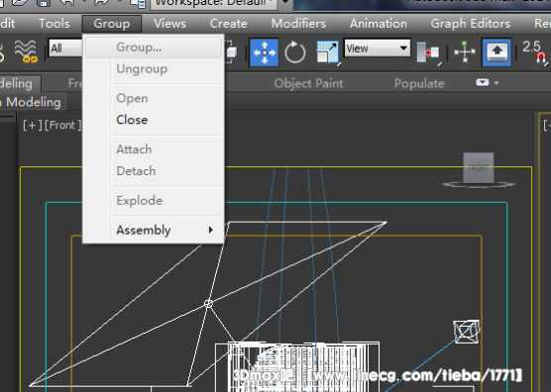Choose Detach in the Group menu
The height and width of the screenshot is (392, 551).
[x=154, y=171]
